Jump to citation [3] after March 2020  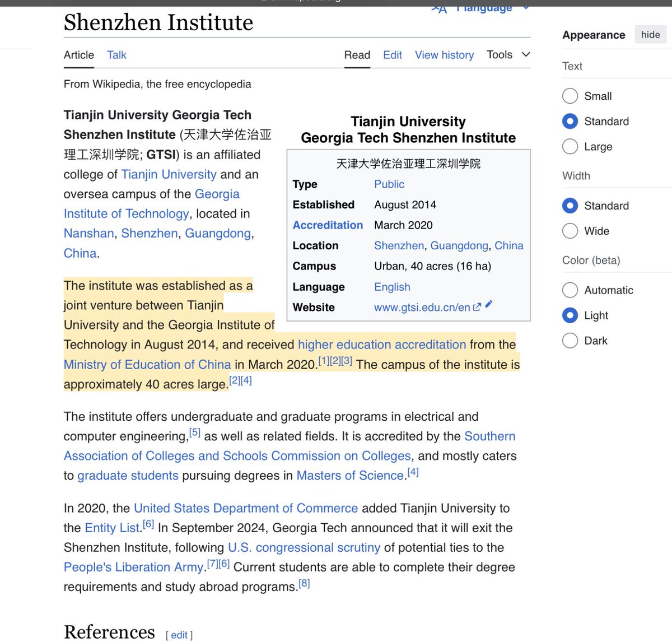pyautogui.click(x=347, y=361)
